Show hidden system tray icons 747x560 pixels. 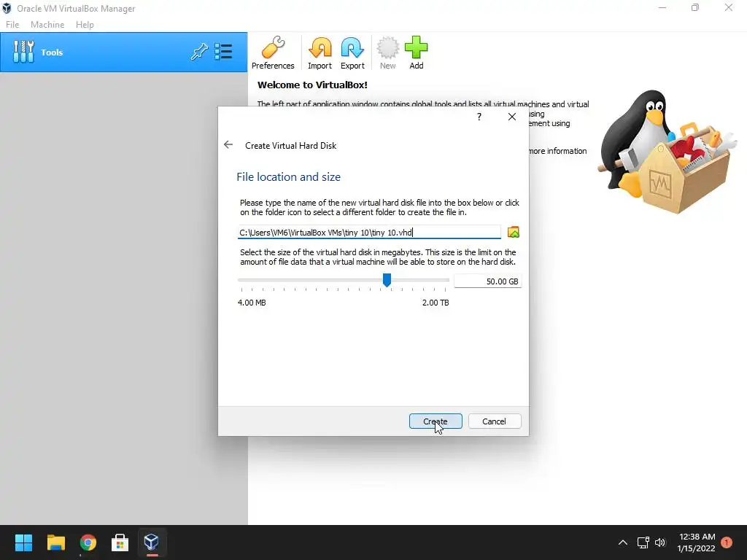pyautogui.click(x=623, y=542)
